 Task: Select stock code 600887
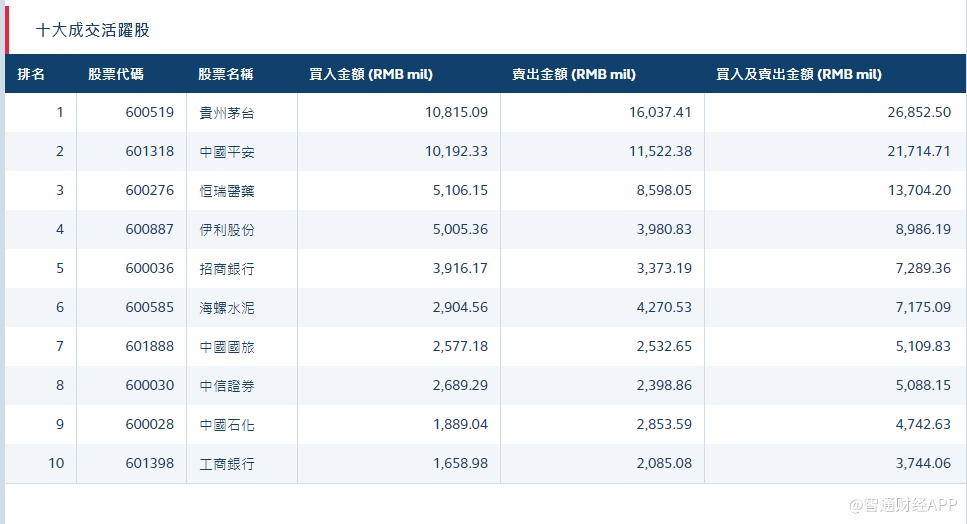point(150,229)
